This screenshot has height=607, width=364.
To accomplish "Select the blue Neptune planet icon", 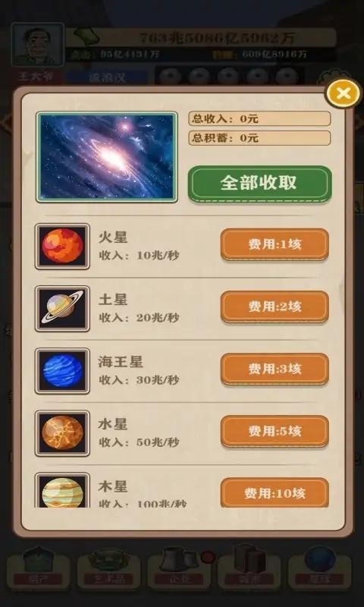I will [62, 371].
